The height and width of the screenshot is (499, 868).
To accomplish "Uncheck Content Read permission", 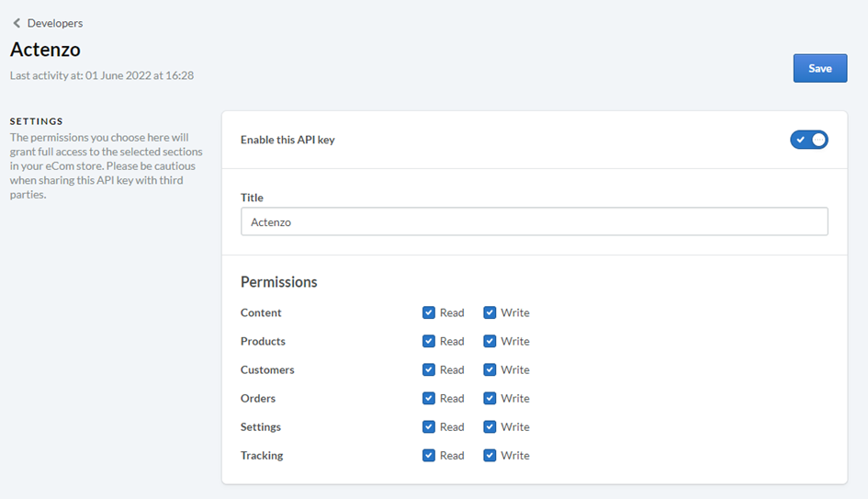I will (428, 312).
